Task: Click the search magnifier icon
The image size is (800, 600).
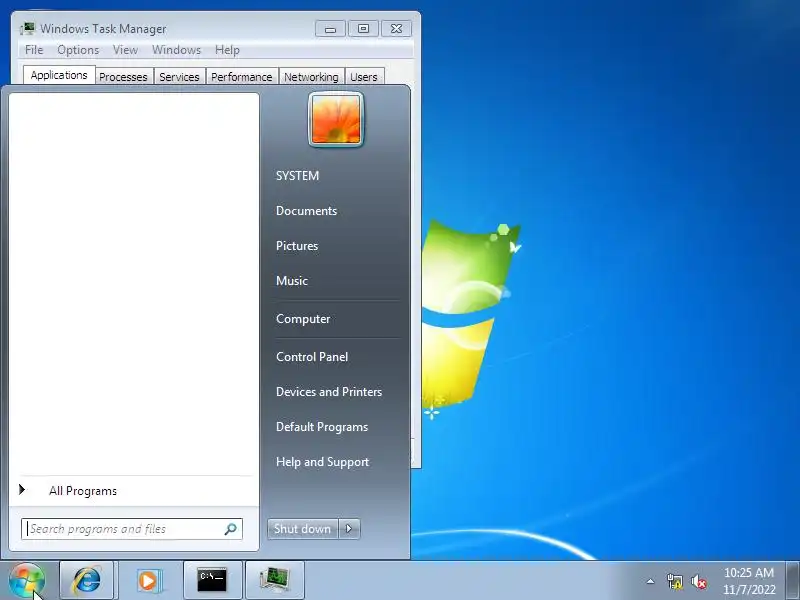Action: tap(231, 529)
